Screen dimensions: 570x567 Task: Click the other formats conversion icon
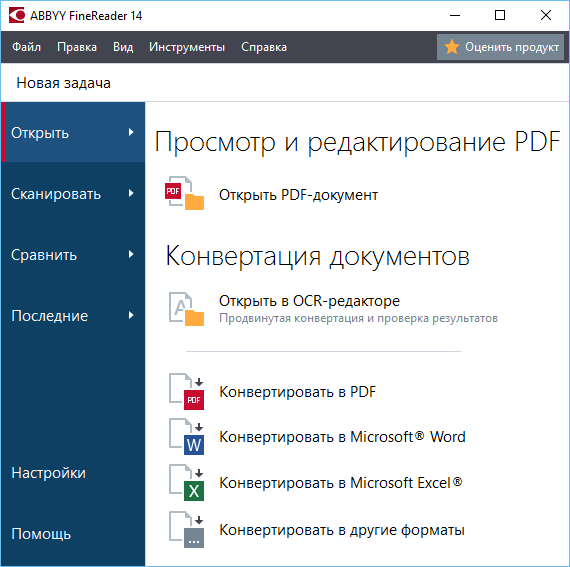pos(186,530)
